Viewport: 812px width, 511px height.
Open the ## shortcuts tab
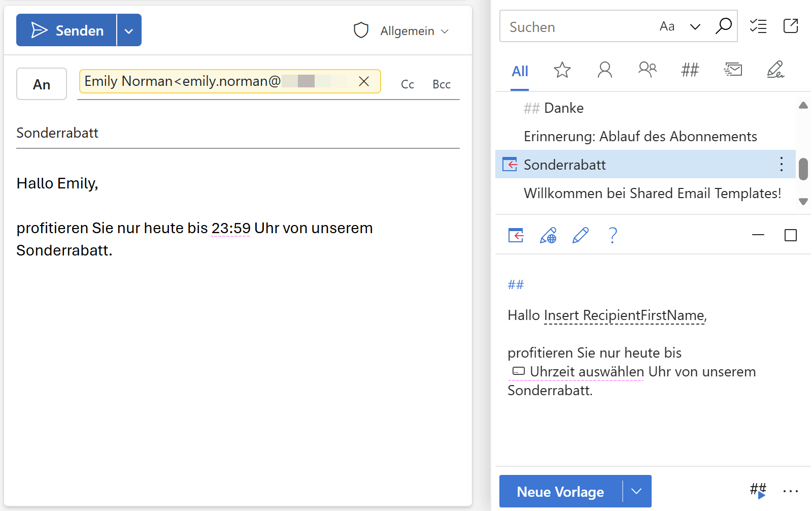tap(690, 70)
